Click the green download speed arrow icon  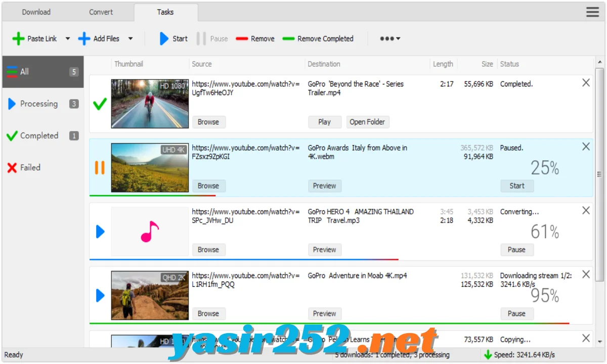[x=488, y=355]
